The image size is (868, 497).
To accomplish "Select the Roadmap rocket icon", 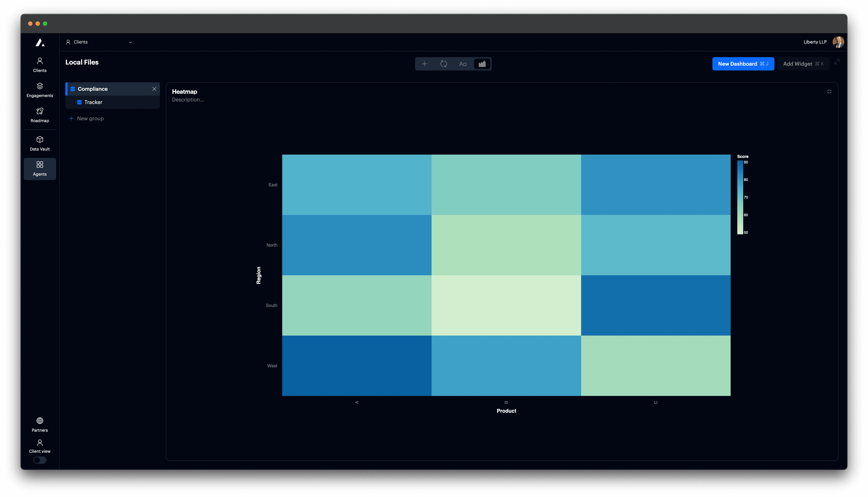I will [x=40, y=114].
